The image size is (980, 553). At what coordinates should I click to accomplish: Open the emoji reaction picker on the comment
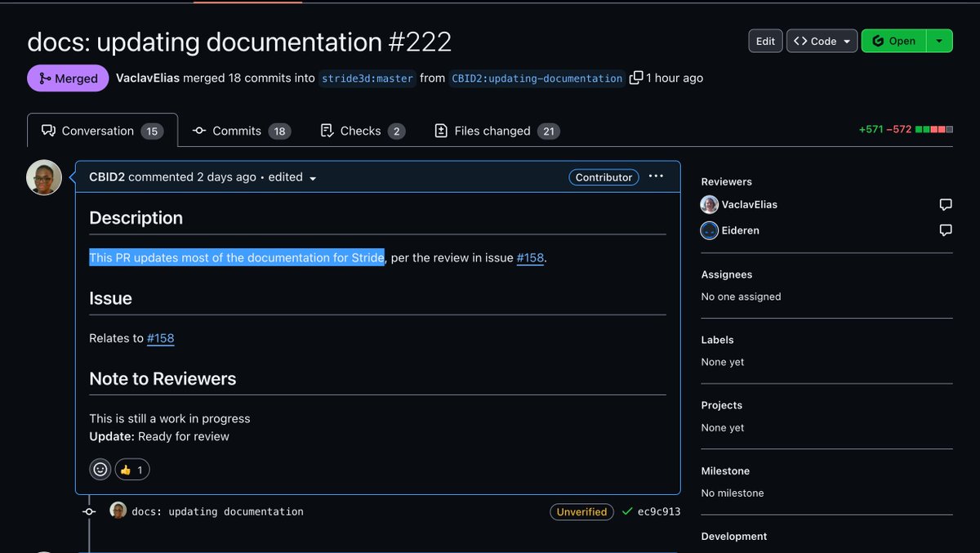click(x=100, y=469)
